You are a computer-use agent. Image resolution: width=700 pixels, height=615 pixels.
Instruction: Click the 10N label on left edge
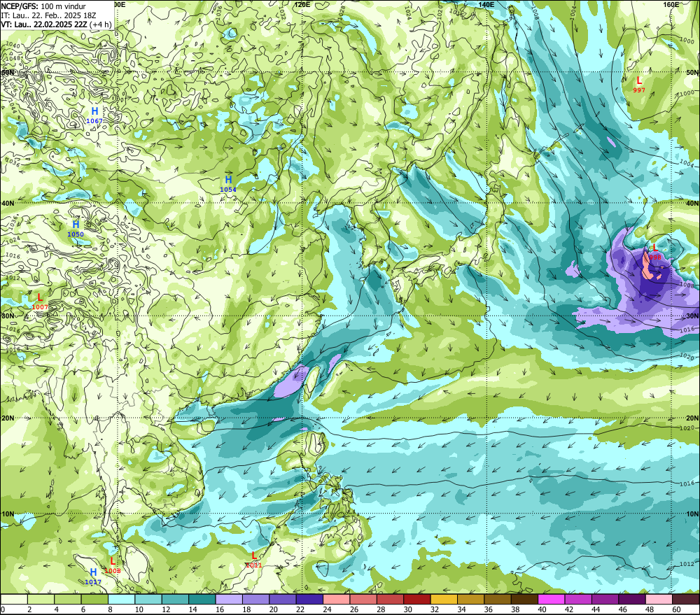(8, 514)
